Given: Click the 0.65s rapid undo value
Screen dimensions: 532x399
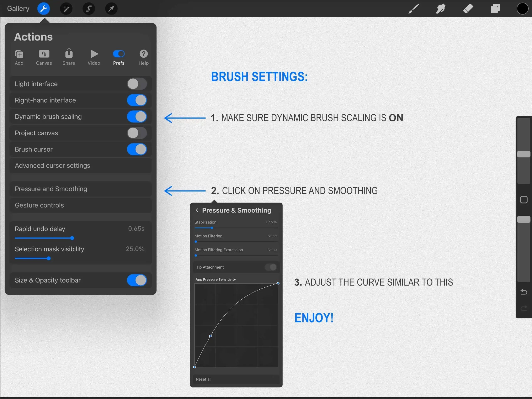Looking at the screenshot, I should click(x=136, y=228).
